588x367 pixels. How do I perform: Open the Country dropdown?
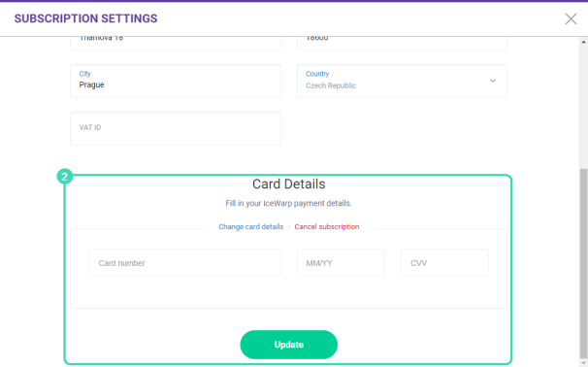[x=402, y=81]
